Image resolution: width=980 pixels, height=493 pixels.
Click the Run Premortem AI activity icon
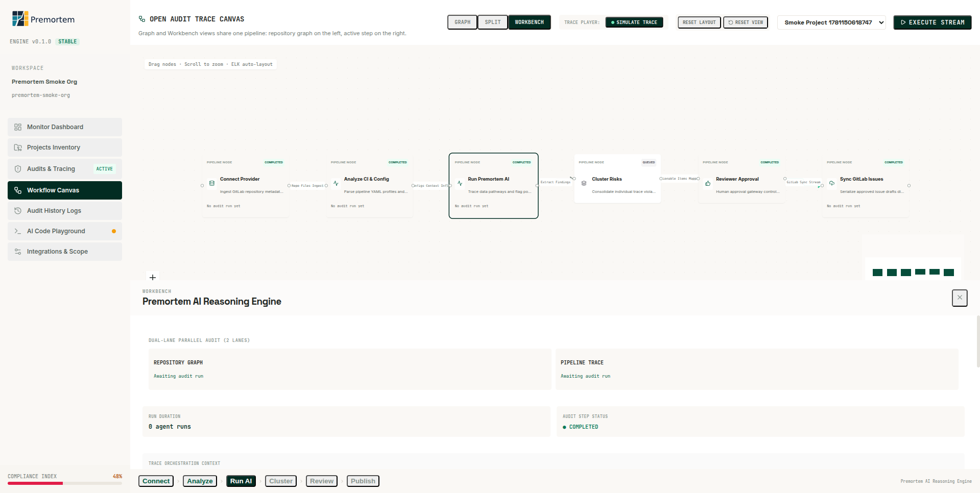(x=460, y=183)
